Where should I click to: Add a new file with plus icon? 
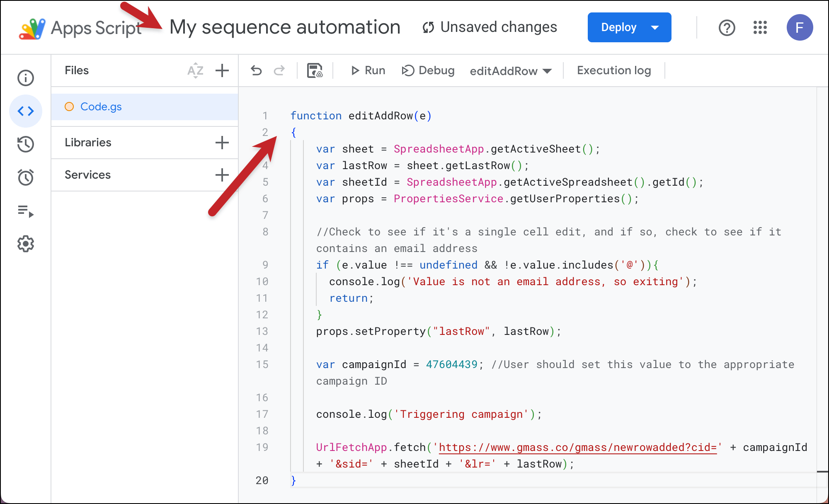(x=222, y=71)
